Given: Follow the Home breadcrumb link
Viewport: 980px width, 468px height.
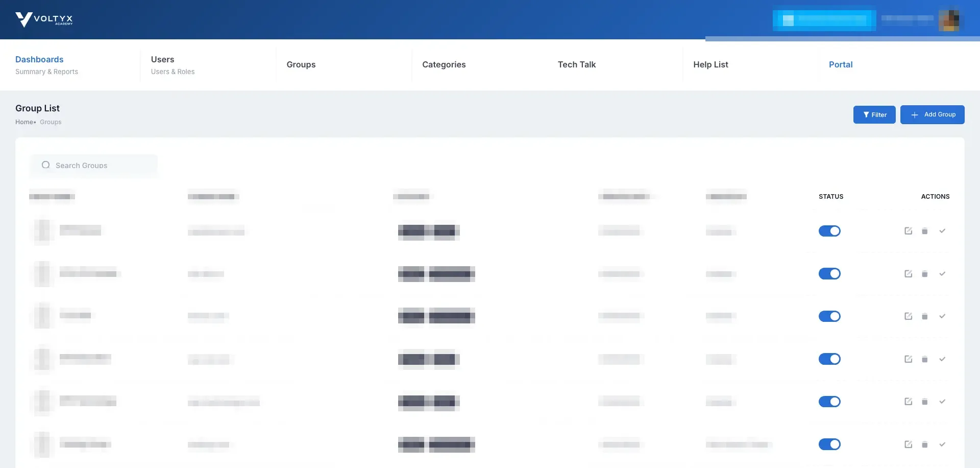Looking at the screenshot, I should coord(24,122).
